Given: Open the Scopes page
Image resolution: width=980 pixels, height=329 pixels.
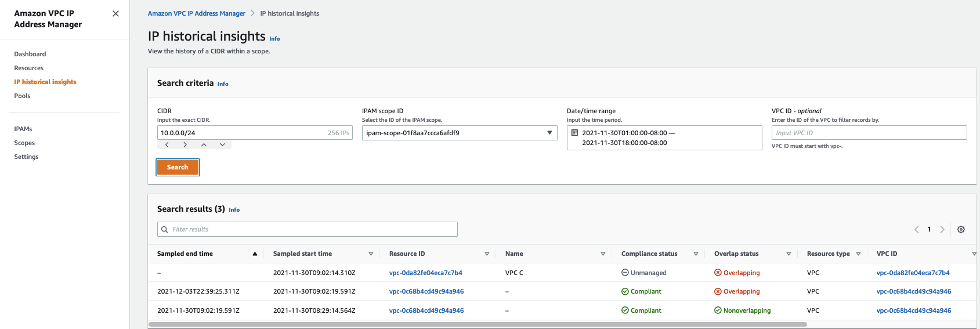Looking at the screenshot, I should [x=24, y=143].
